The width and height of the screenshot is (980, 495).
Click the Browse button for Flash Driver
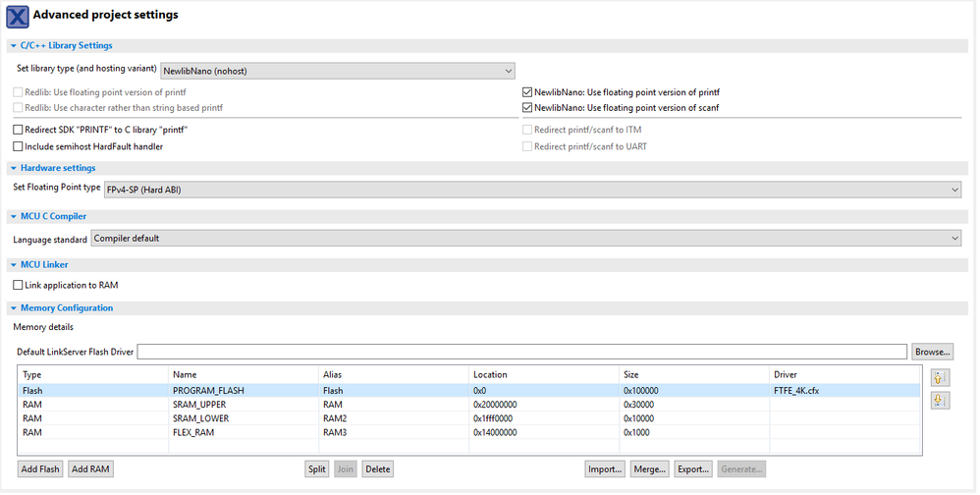(933, 352)
